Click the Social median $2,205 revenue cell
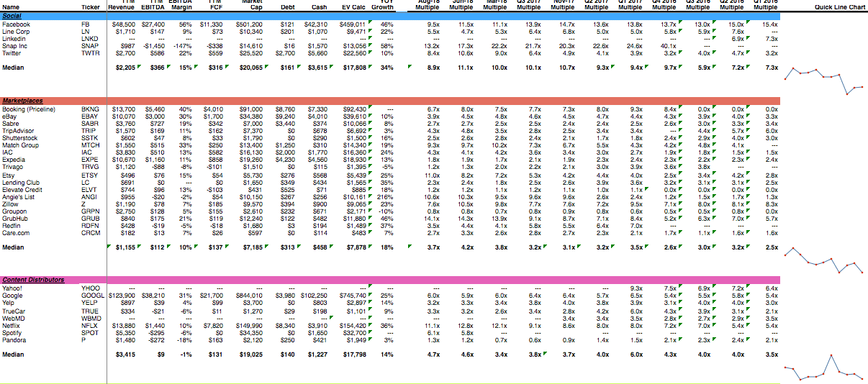The image size is (868, 384). [x=125, y=67]
